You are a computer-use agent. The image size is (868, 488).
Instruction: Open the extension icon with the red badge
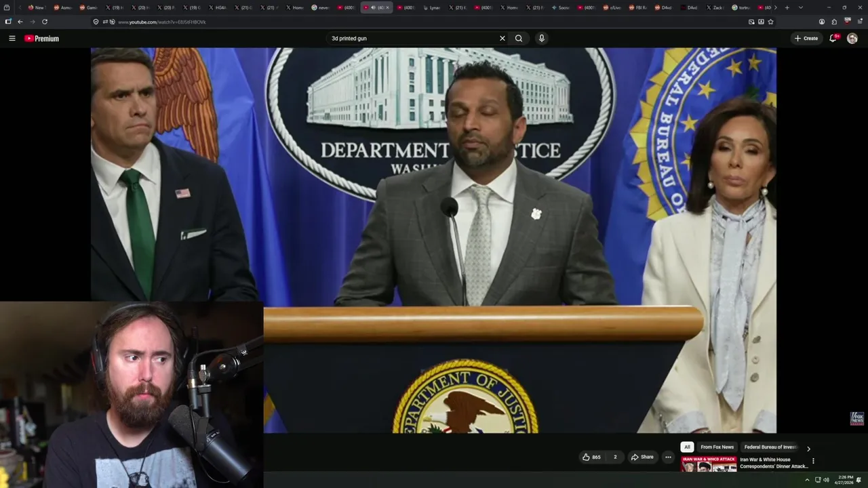(847, 22)
